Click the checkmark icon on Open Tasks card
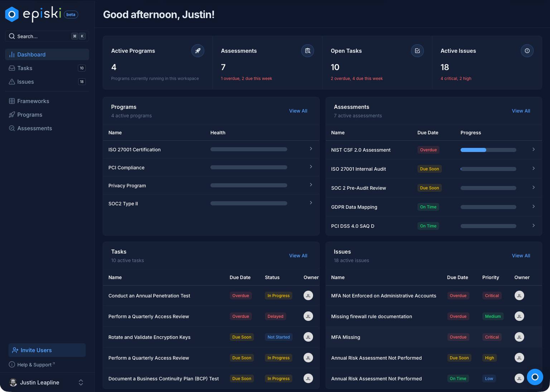This screenshot has height=392, width=550. [x=417, y=50]
